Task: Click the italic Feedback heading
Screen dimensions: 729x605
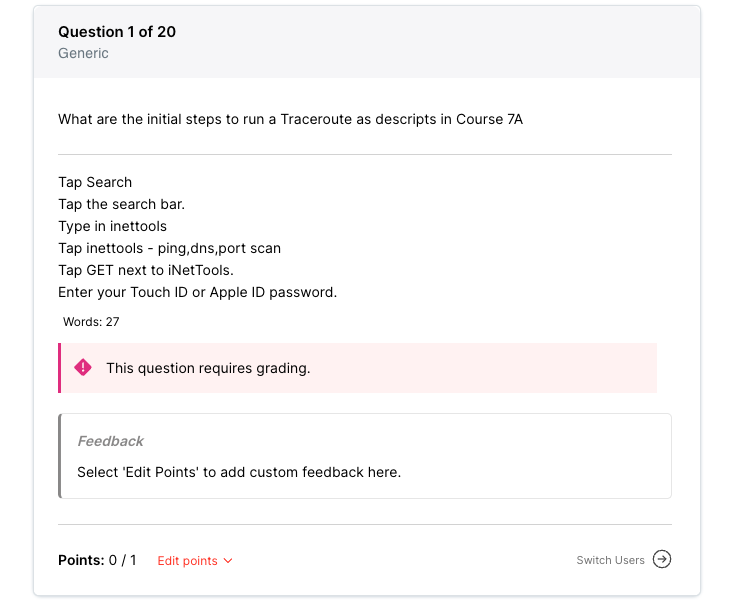Action: pos(110,441)
